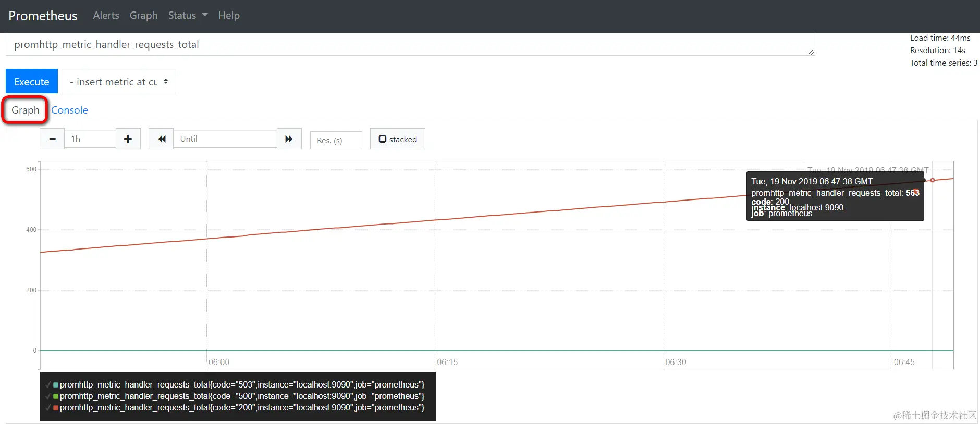This screenshot has width=980, height=424.
Task: Click the red swatch for code="200"
Action: pyautogui.click(x=56, y=408)
